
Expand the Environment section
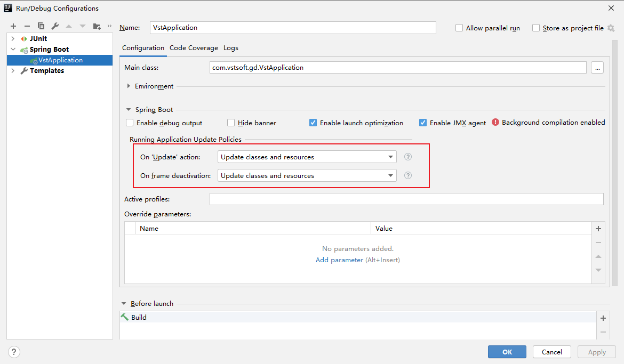coord(129,86)
